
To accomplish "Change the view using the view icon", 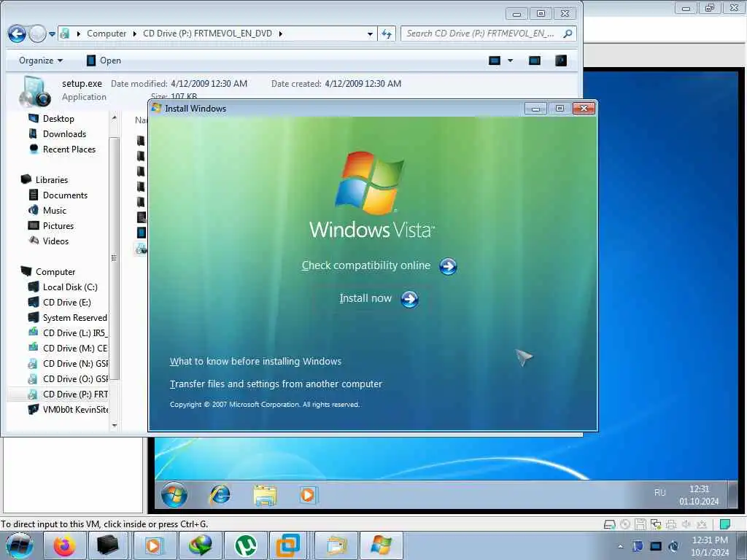I will (495, 61).
